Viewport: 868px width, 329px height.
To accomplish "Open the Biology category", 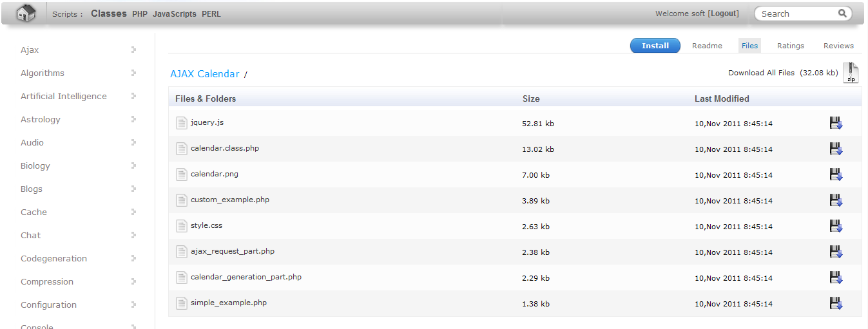I will coord(35,165).
